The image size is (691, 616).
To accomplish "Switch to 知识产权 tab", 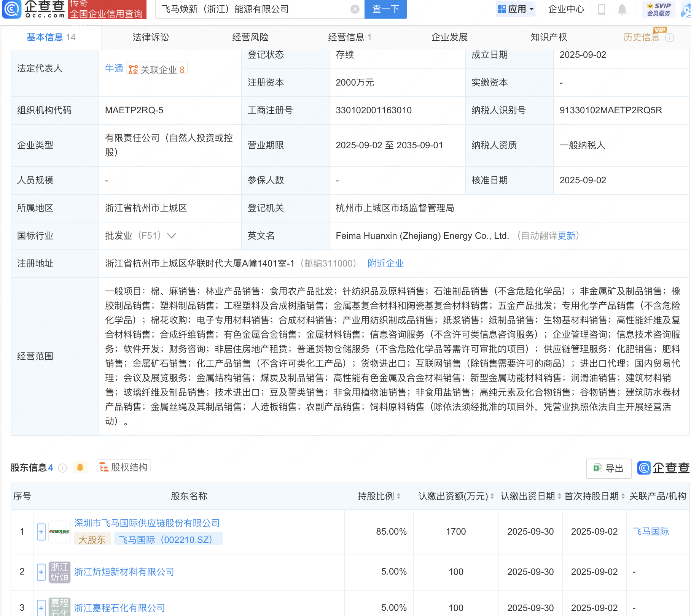I will (x=549, y=37).
